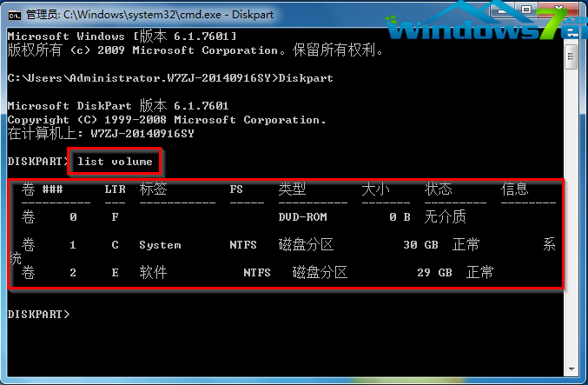588x385 pixels.
Task: Click the '在计算机上: W7ZJ-20140916SY' line
Action: [x=101, y=134]
